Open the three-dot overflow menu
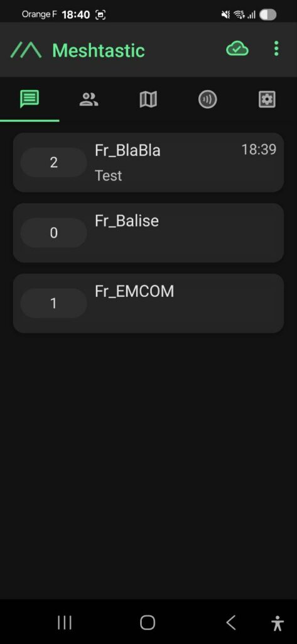The width and height of the screenshot is (297, 644). tap(276, 49)
